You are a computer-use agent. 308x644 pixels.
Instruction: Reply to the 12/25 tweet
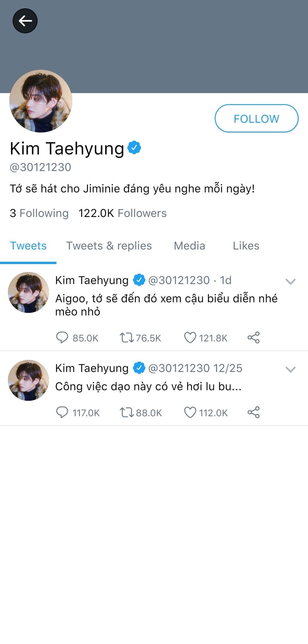tap(62, 412)
